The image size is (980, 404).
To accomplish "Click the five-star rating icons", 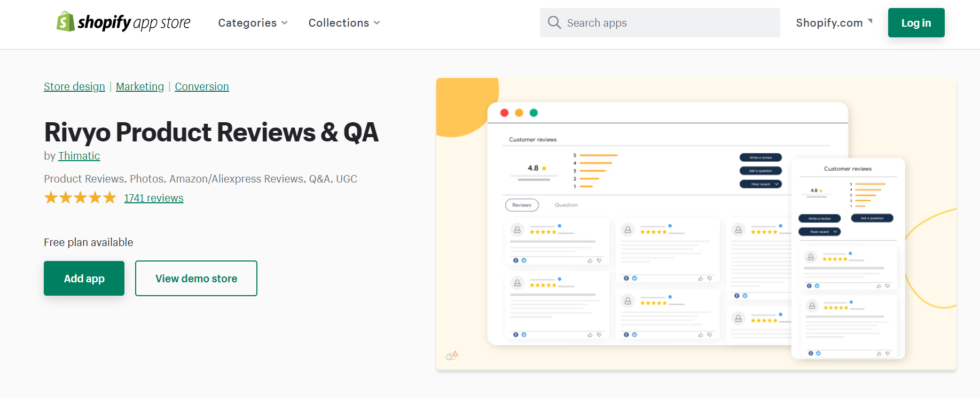I will tap(80, 198).
